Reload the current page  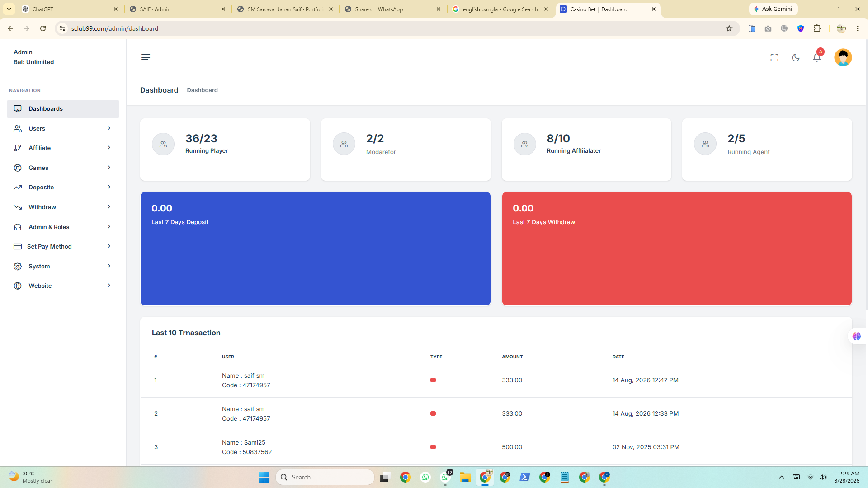[x=43, y=28]
